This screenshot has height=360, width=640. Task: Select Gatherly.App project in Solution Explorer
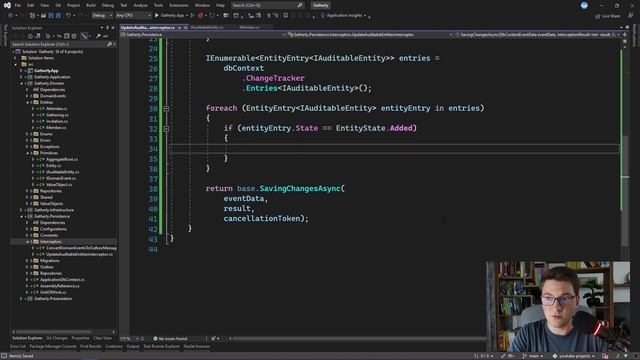click(46, 71)
